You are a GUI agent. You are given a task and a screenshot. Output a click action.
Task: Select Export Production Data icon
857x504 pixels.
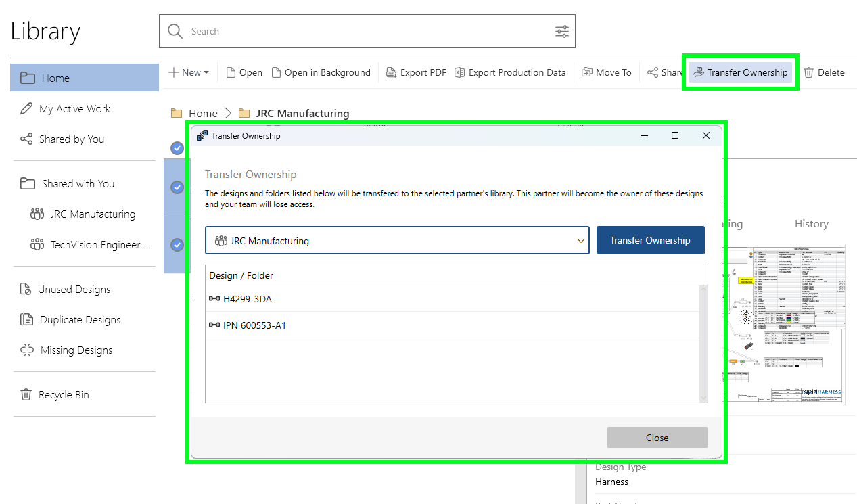460,72
